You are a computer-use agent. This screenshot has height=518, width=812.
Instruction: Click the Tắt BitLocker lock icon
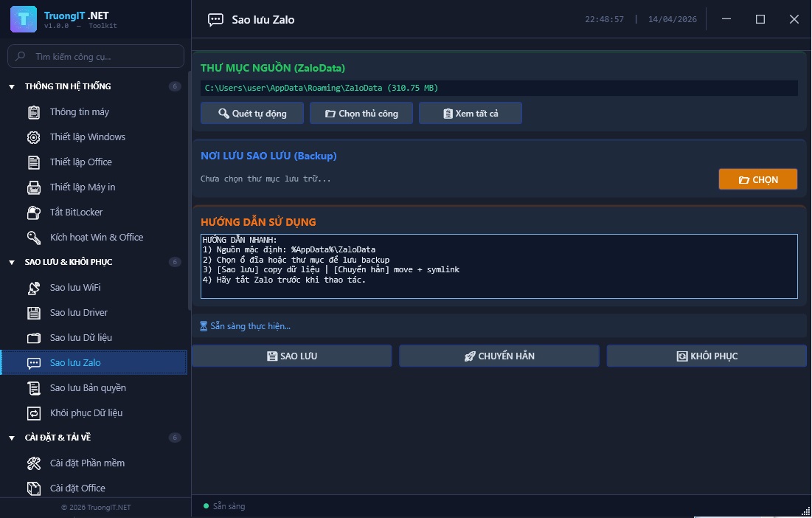(x=34, y=213)
